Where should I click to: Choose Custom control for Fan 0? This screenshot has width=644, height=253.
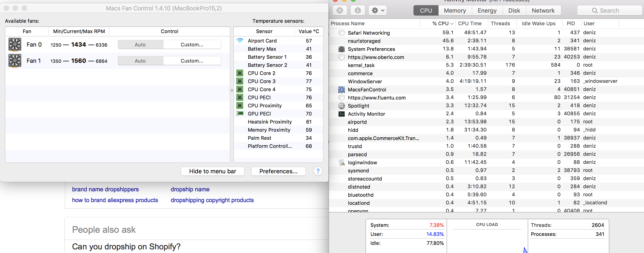pos(192,45)
